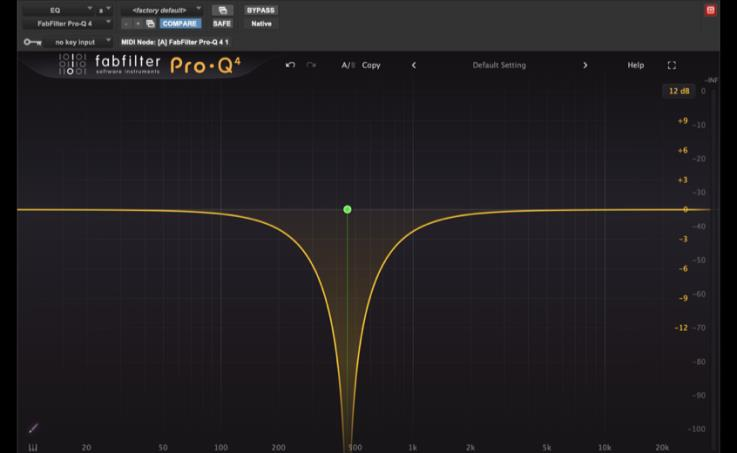Click the Undo arrow icon
This screenshot has height=453, width=737.
pyautogui.click(x=290, y=65)
